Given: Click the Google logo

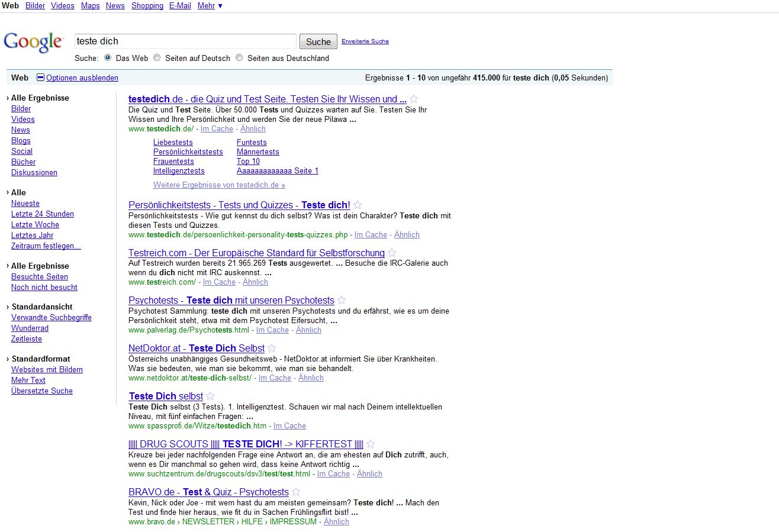Looking at the screenshot, I should 33,43.
